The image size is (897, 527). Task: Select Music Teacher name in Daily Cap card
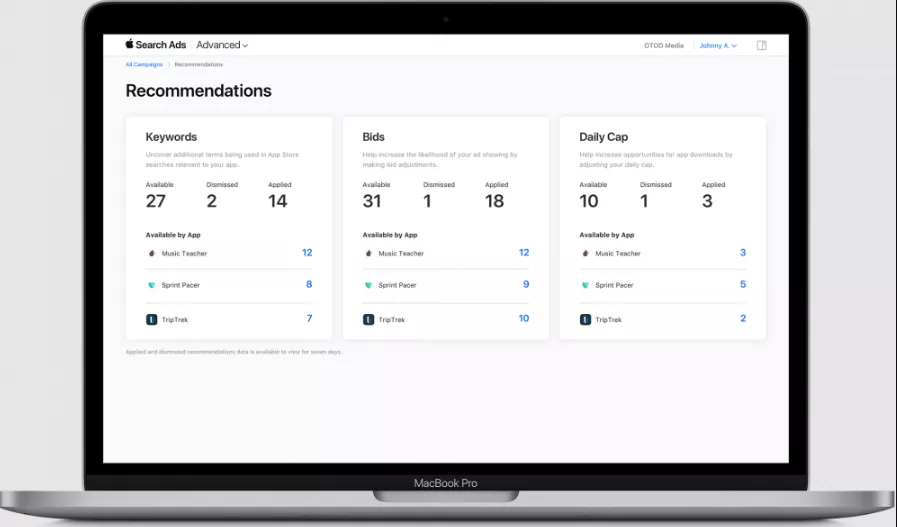pos(618,253)
